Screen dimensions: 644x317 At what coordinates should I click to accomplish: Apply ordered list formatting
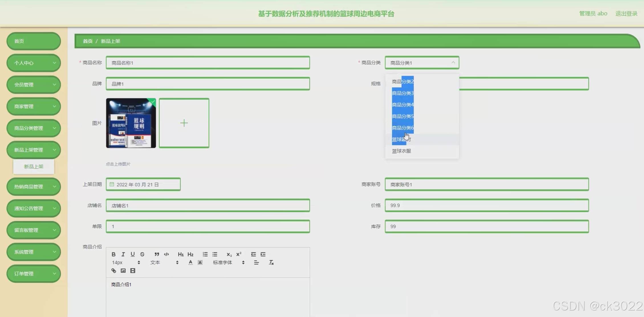point(205,254)
